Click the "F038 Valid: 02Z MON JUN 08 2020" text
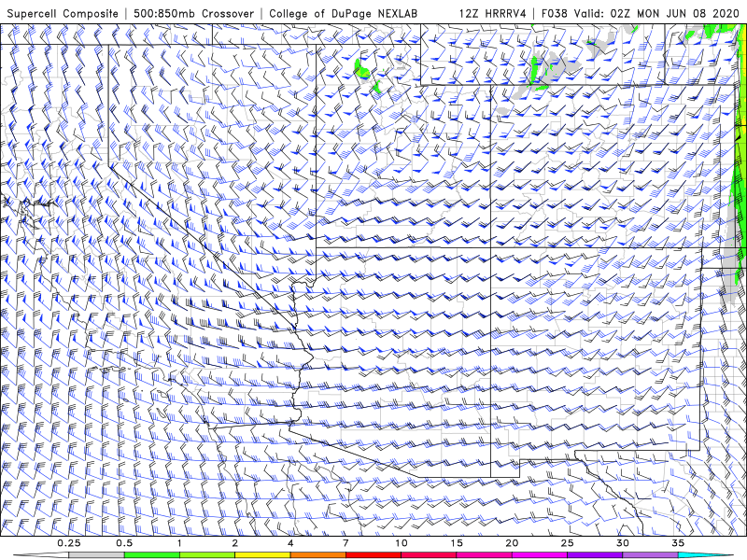 [x=641, y=14]
